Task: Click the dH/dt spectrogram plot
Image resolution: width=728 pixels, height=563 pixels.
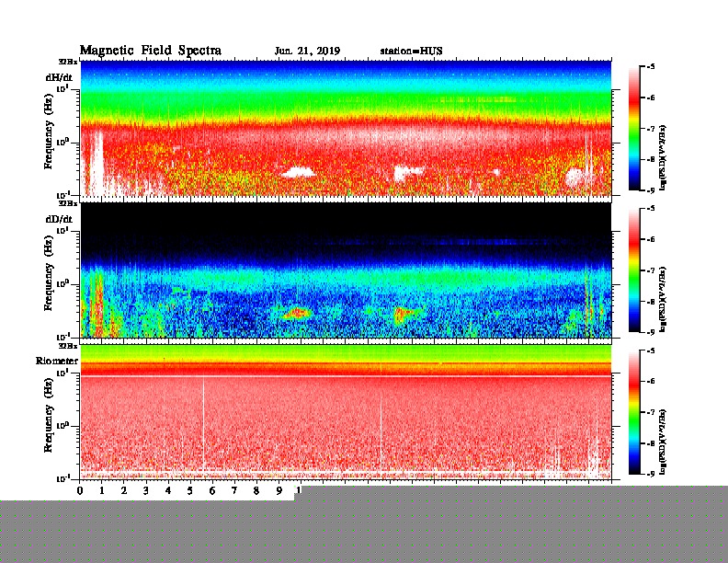Action: 346,128
